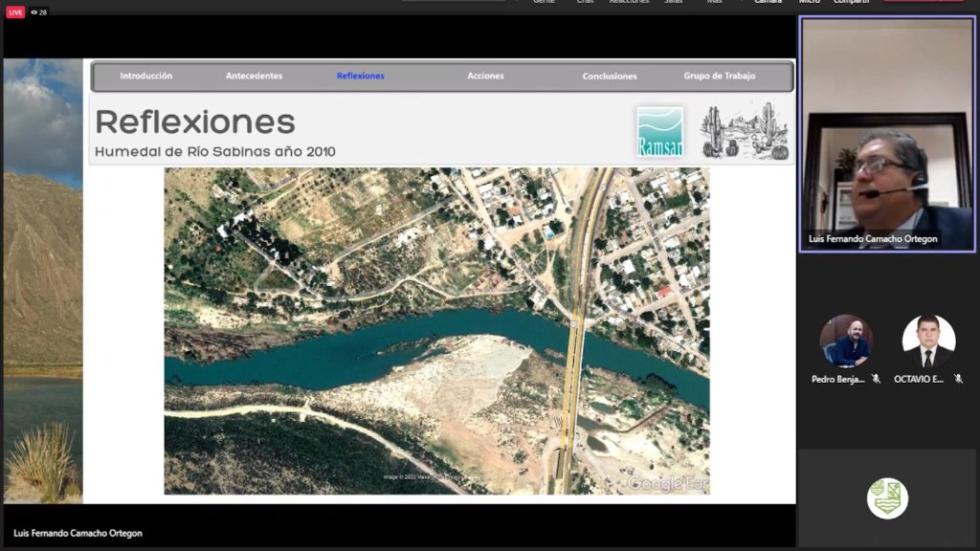The image size is (980, 551).
Task: Click the red LIVE badge
Action: 15,12
